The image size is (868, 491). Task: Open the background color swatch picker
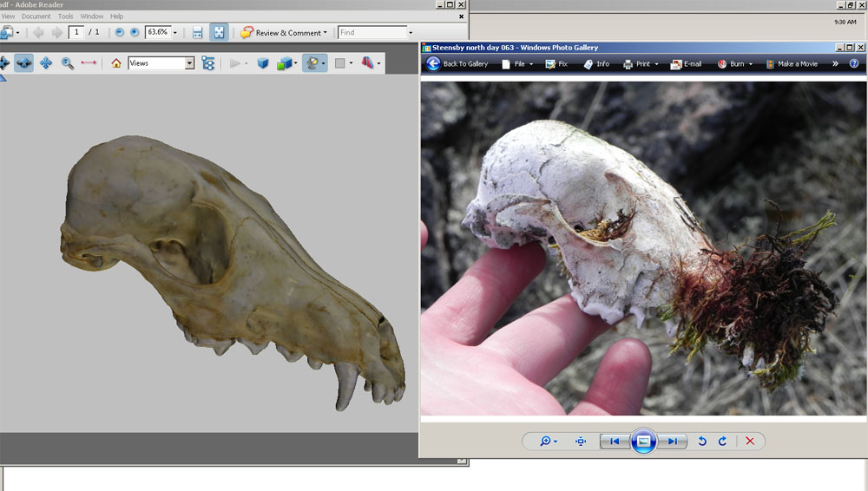(340, 63)
